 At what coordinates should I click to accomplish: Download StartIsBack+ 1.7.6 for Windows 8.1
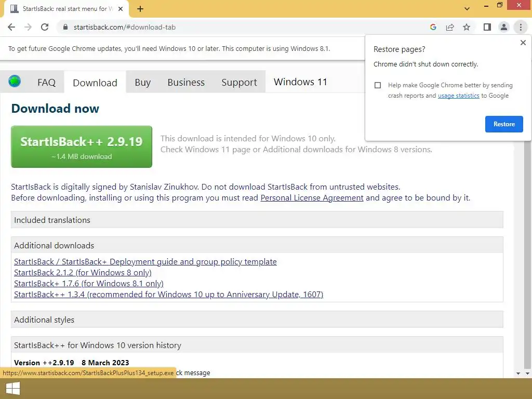pyautogui.click(x=89, y=283)
